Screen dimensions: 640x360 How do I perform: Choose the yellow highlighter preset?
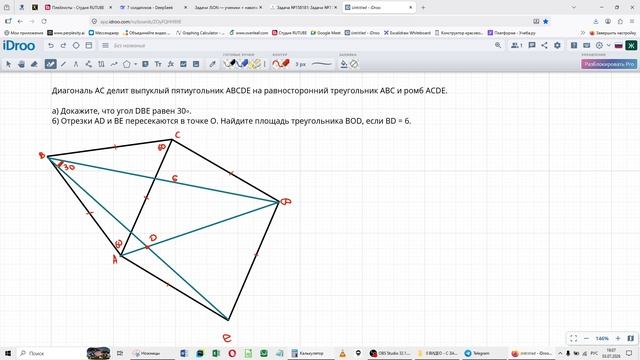click(256, 64)
